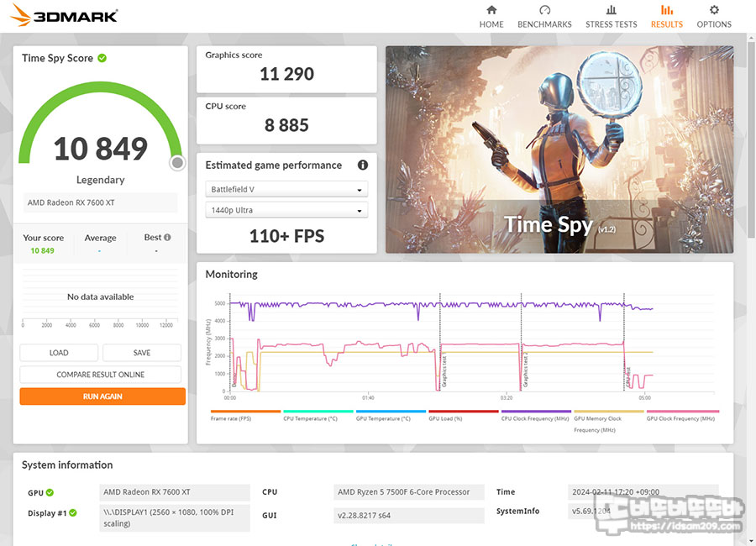Click COMPARE RESULT ONLINE button
756x546 pixels.
[100, 375]
